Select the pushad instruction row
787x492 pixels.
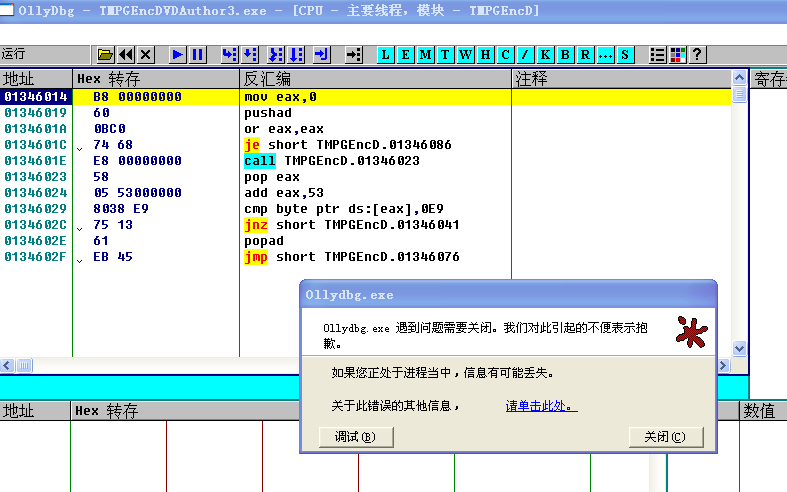(x=365, y=113)
